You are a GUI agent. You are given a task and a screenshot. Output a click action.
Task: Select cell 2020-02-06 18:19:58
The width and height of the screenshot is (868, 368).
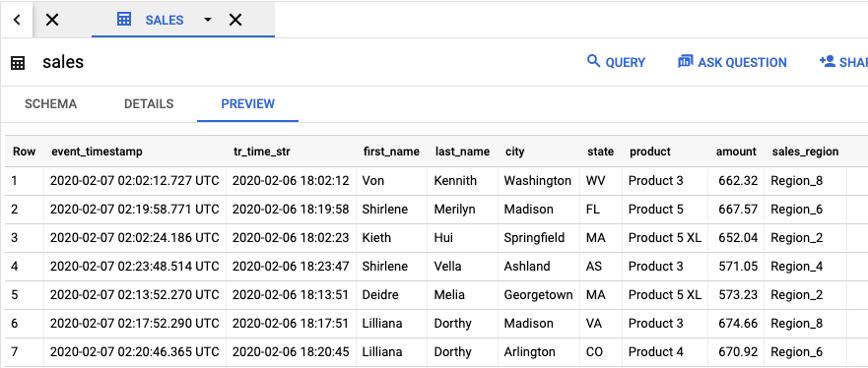(291, 210)
